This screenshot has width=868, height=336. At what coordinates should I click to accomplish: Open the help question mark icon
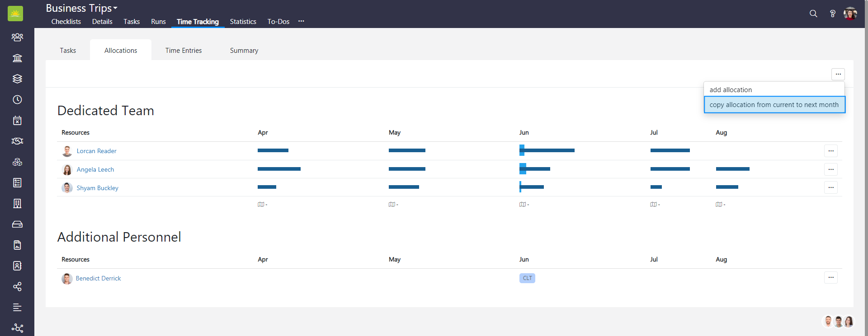tap(832, 14)
